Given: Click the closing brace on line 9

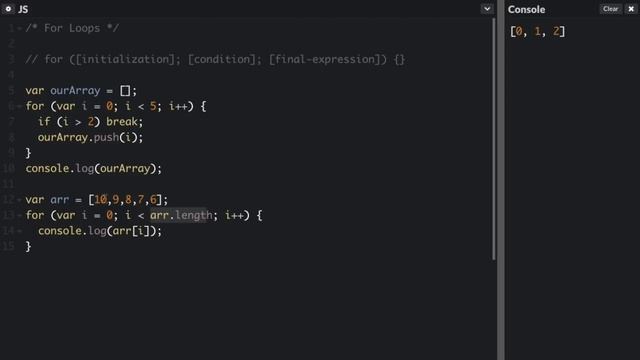Looking at the screenshot, I should (x=28, y=153).
